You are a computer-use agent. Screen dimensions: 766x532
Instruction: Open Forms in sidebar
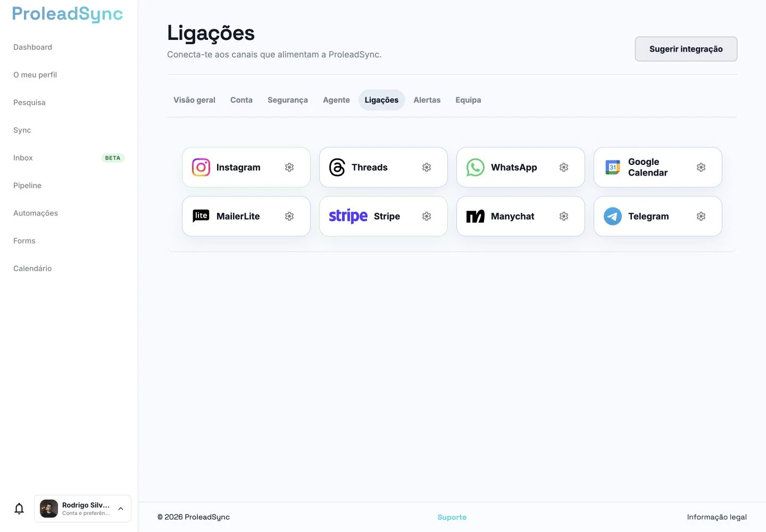point(24,241)
